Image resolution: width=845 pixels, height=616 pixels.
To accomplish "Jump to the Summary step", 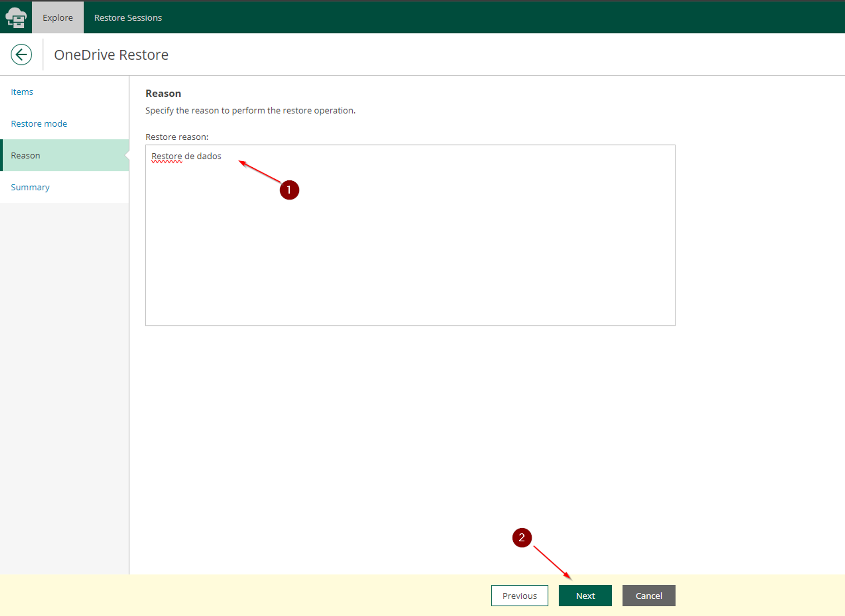I will [x=30, y=187].
